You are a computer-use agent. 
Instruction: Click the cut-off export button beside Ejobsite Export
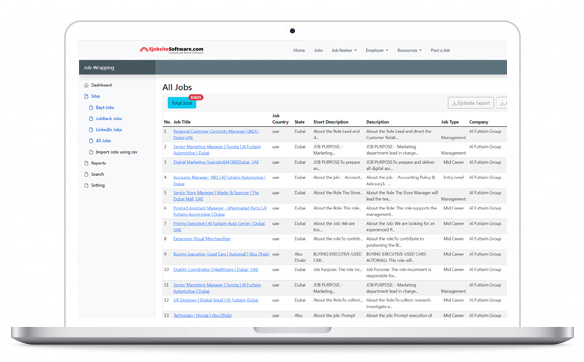(x=502, y=103)
